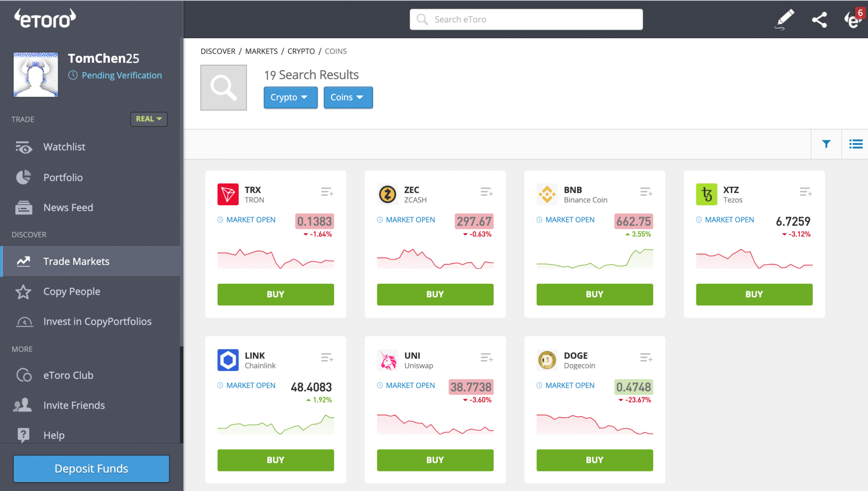Image resolution: width=868 pixels, height=491 pixels.
Task: Click the UNI Uniswap logo
Action: (x=387, y=360)
